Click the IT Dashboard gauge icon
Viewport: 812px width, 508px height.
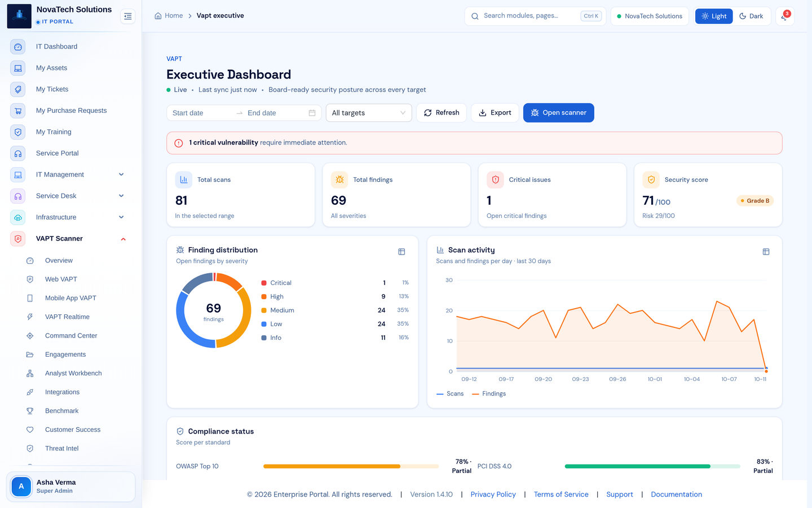point(18,47)
